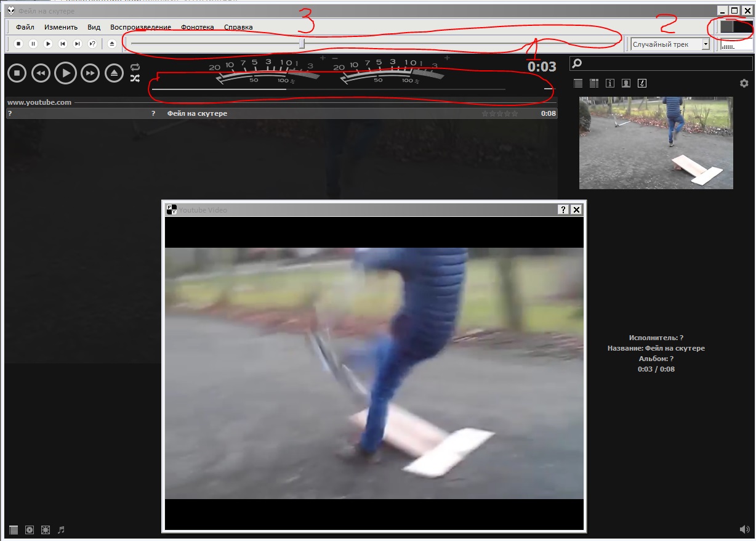Click the large round Fast-forward button
756x541 pixels.
[90, 73]
